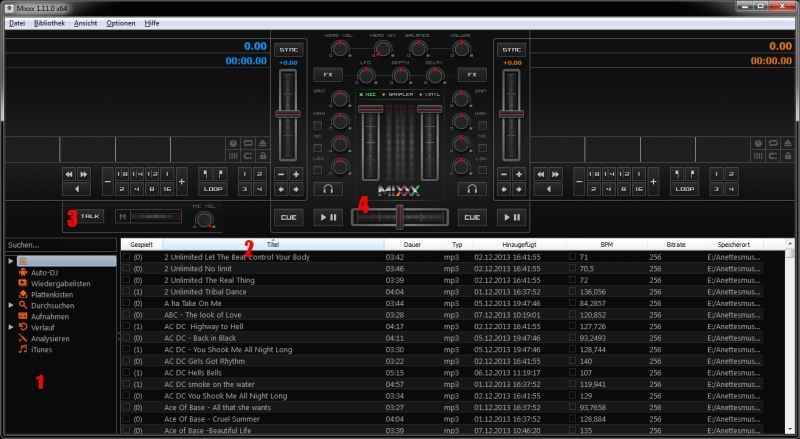Open Wiedergabelisten in the library sidebar
This screenshot has height=439, width=800.
click(x=60, y=283)
